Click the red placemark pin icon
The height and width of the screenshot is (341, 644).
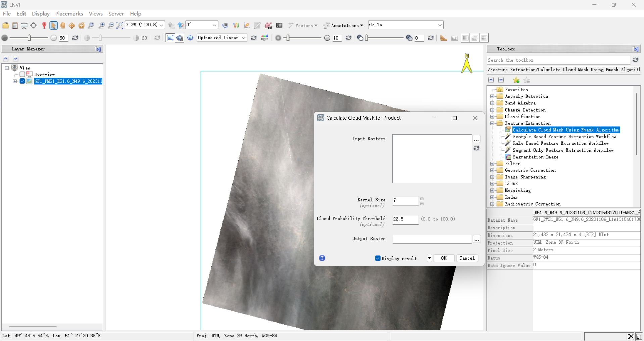coord(44,25)
